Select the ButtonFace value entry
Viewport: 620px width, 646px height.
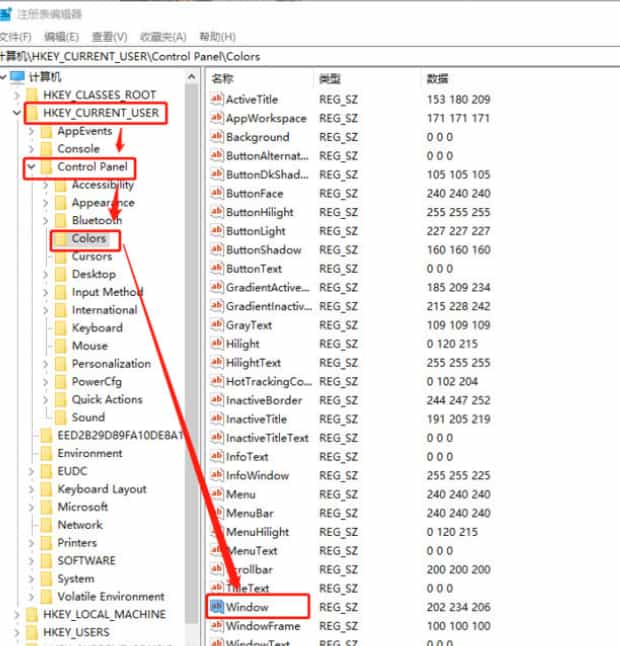coord(254,193)
